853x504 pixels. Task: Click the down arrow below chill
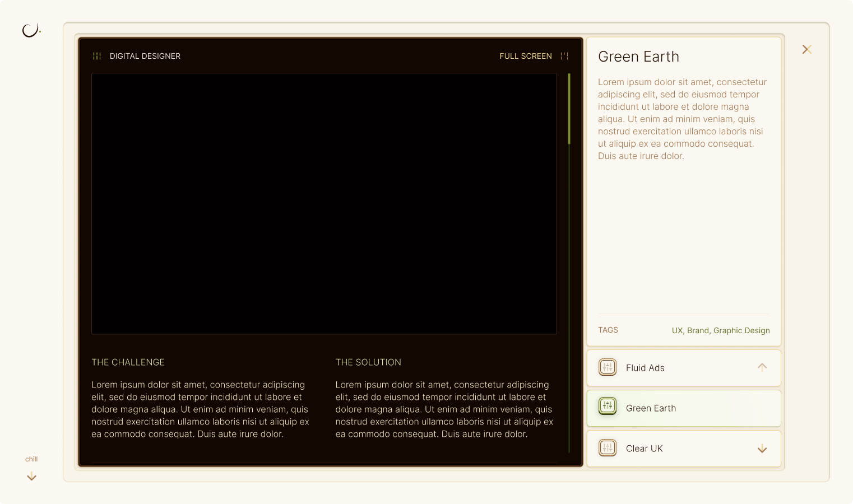(31, 477)
